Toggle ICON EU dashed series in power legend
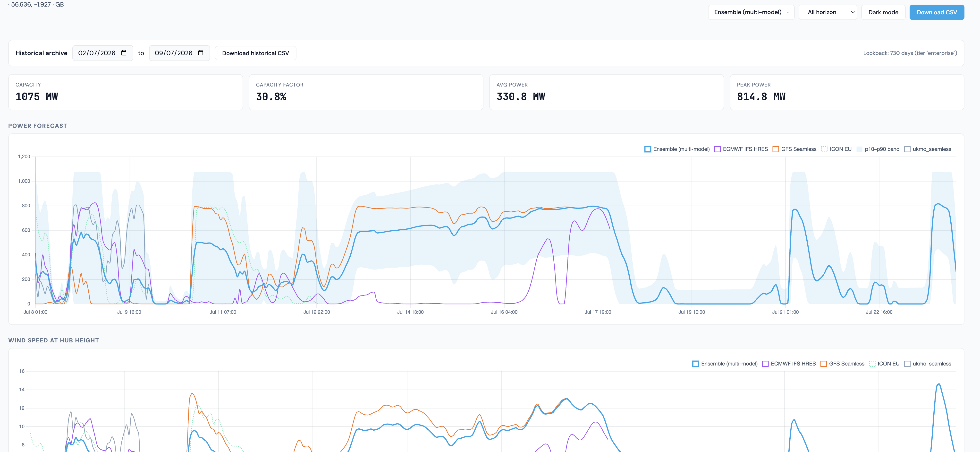 pyautogui.click(x=836, y=149)
